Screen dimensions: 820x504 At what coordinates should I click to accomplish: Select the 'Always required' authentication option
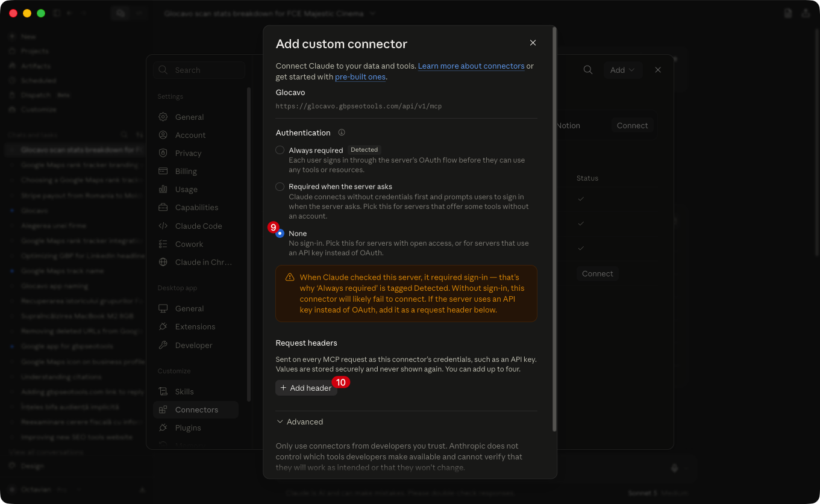click(280, 150)
